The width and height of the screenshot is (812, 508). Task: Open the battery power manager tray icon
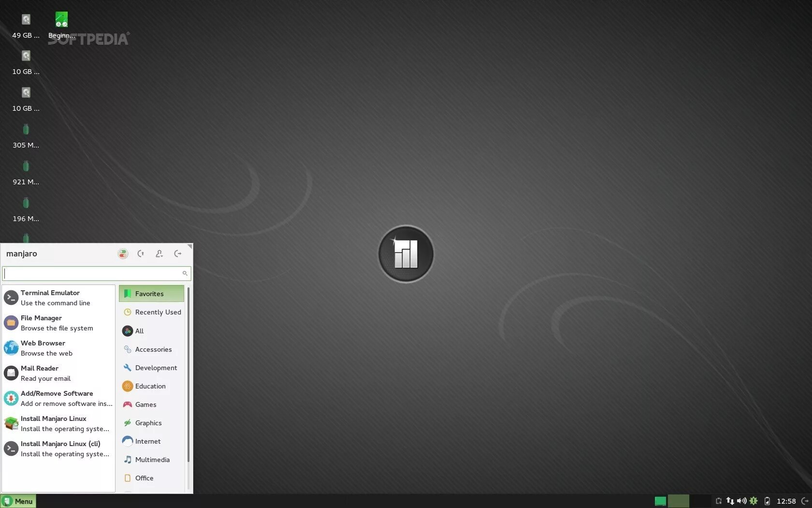coord(767,501)
